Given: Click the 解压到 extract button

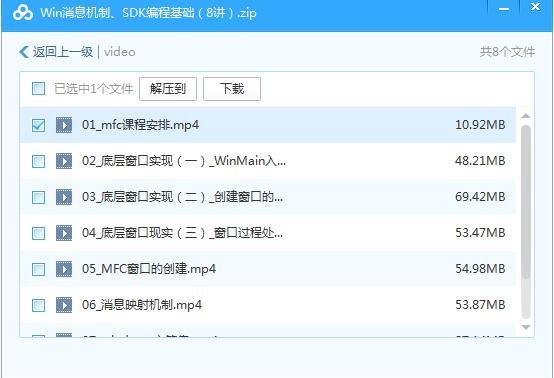Looking at the screenshot, I should click(x=168, y=89).
